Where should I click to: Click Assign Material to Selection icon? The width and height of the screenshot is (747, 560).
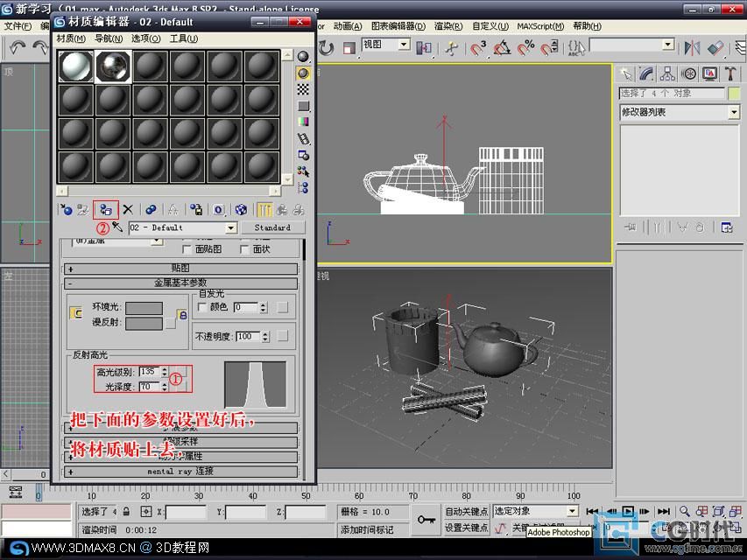[106, 209]
